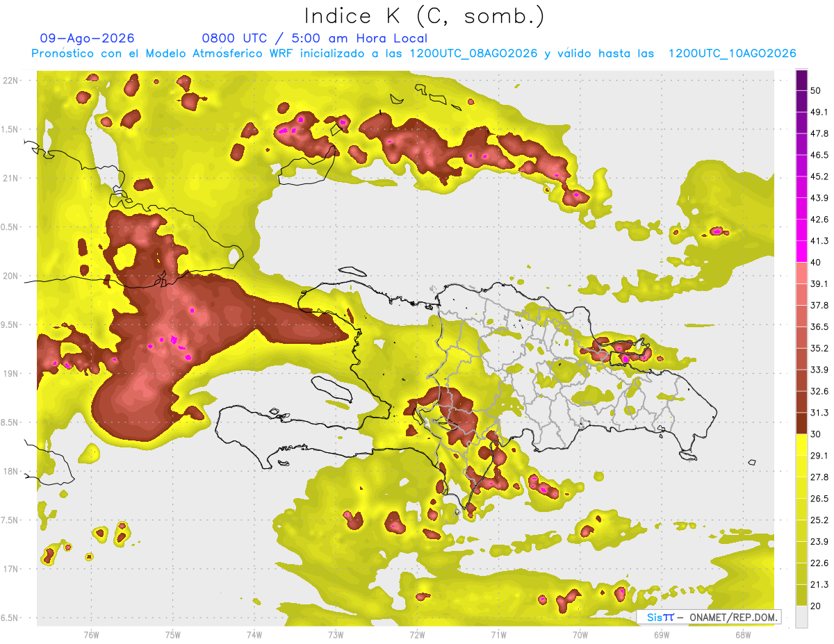This screenshot has height=644, width=834.
Task: Click the "47.8" color scale value
Action: pyautogui.click(x=819, y=133)
